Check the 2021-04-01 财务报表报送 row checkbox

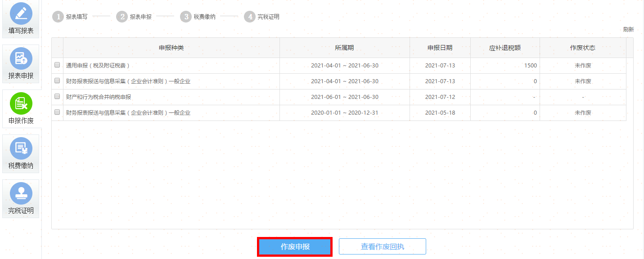(x=57, y=81)
